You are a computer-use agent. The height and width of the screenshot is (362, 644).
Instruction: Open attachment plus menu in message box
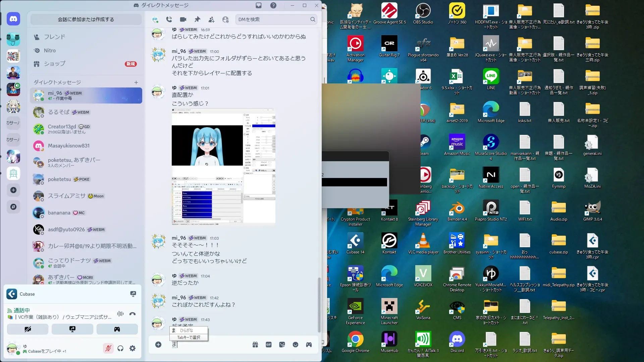[158, 345]
